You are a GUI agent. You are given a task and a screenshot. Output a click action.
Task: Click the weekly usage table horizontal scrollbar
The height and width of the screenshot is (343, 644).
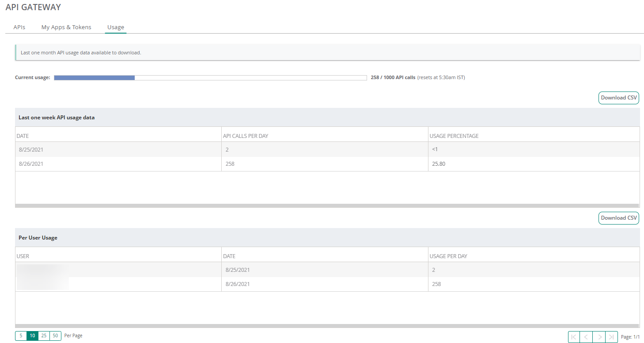(x=327, y=206)
